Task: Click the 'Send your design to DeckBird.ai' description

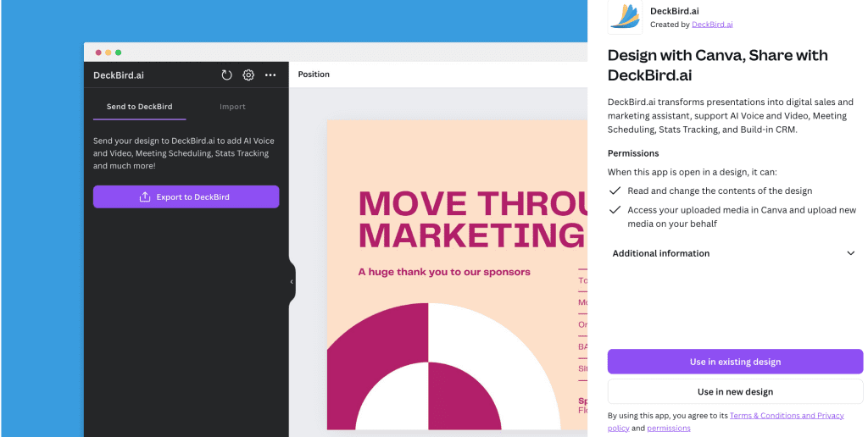Action: coord(184,153)
